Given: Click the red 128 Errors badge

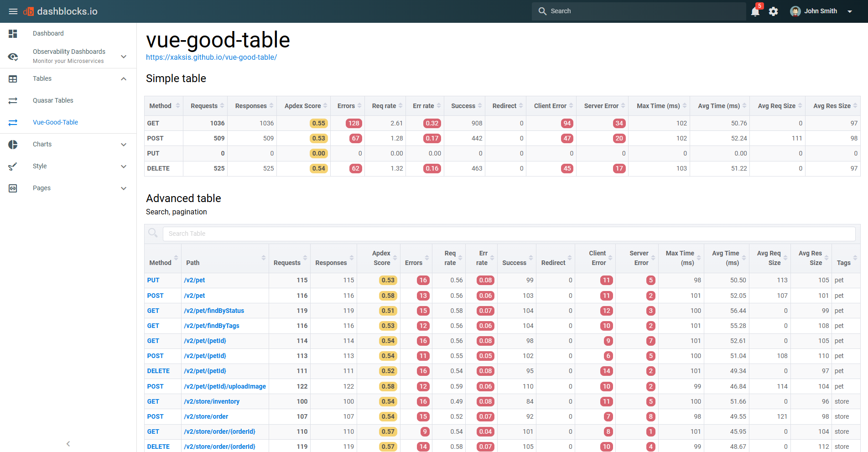Looking at the screenshot, I should 354,123.
